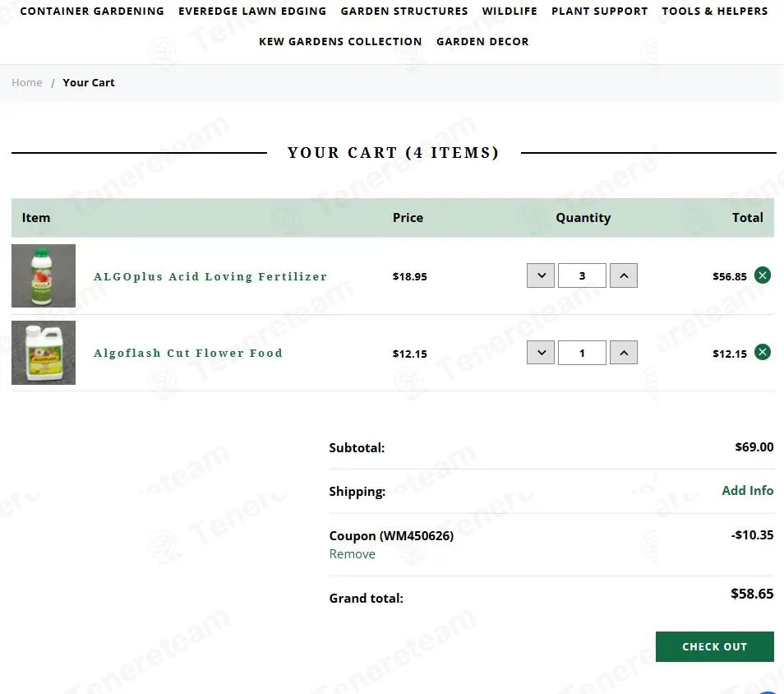This screenshot has width=784, height=694.
Task: Open the EverEdge Lawn Edging menu
Action: point(252,11)
